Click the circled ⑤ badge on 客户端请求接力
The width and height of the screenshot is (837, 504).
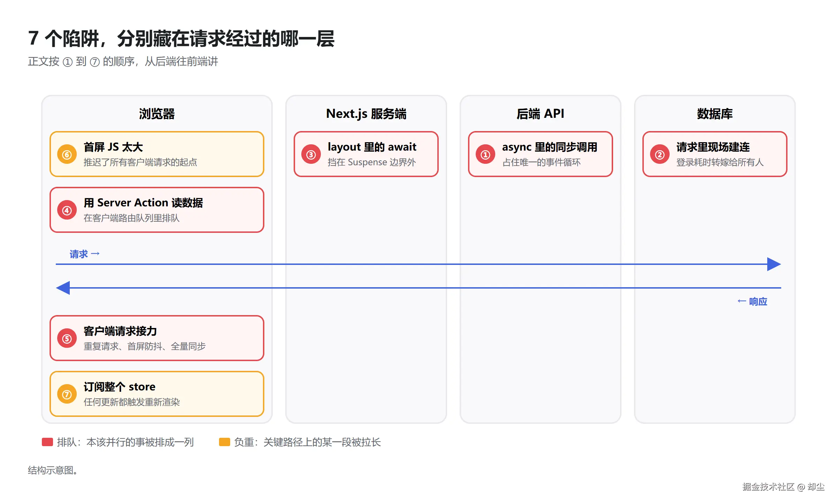click(67, 338)
